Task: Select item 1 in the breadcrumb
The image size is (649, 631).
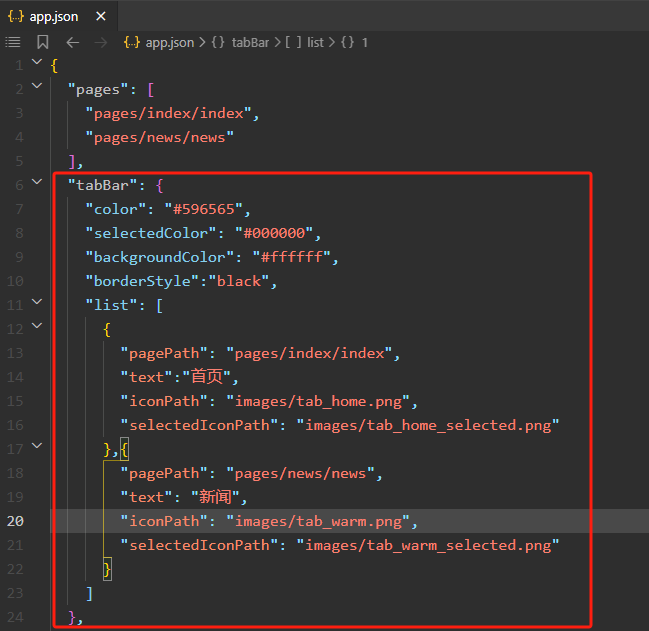Action: 365,42
